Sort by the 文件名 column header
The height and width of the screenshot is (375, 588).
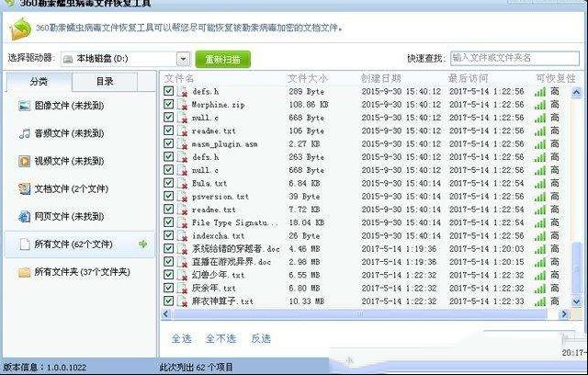coord(179,78)
